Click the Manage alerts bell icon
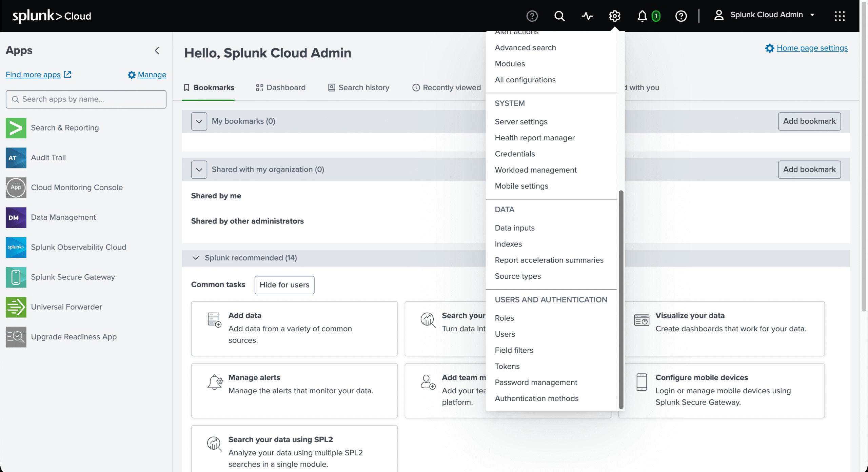This screenshot has width=868, height=472. point(215,382)
